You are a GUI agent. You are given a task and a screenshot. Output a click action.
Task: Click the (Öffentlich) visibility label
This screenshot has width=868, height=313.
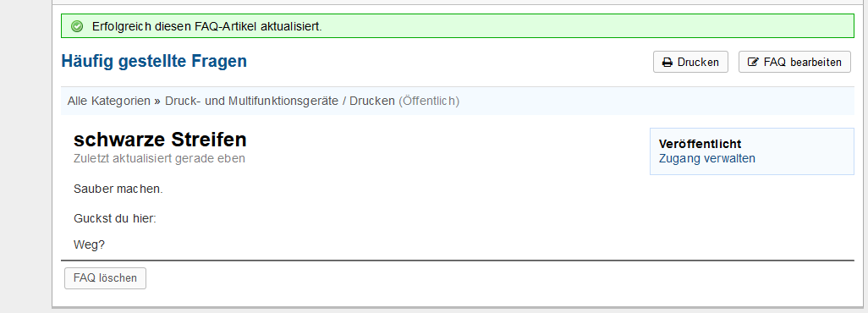[429, 101]
